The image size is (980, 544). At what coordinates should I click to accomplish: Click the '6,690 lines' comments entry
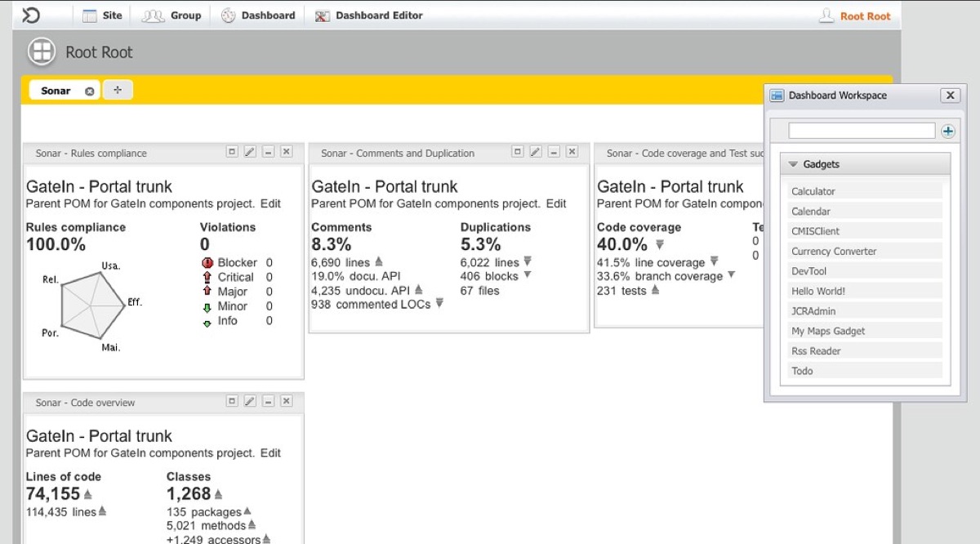[341, 262]
